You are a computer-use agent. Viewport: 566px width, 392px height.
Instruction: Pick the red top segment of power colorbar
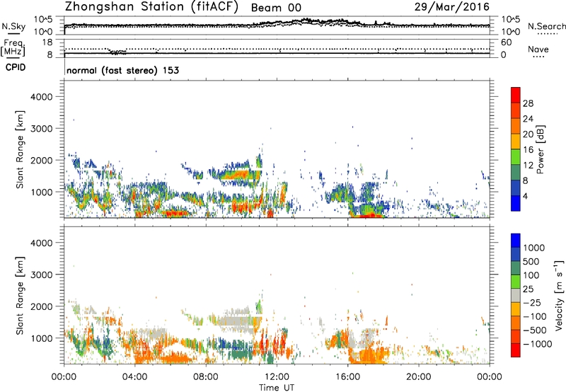(x=516, y=95)
